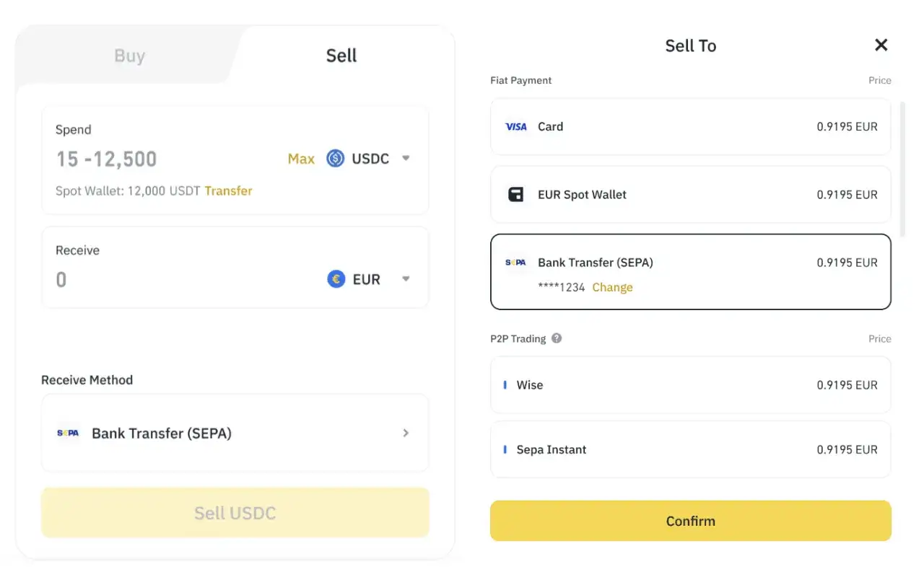Click the yellow Confirm button
Viewport: 924px width, 572px height.
[691, 521]
